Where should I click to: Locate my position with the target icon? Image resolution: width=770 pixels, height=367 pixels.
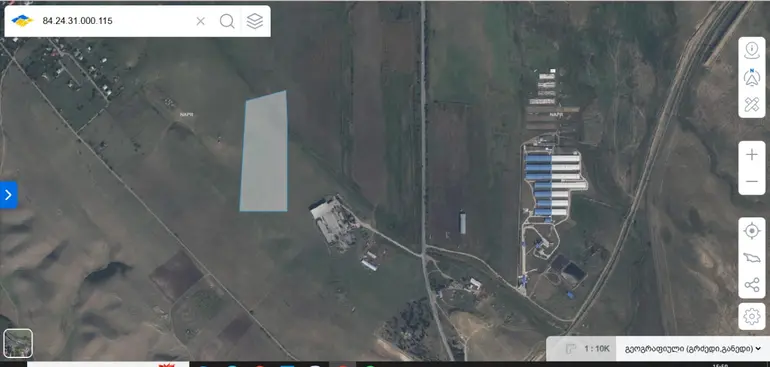(x=751, y=231)
